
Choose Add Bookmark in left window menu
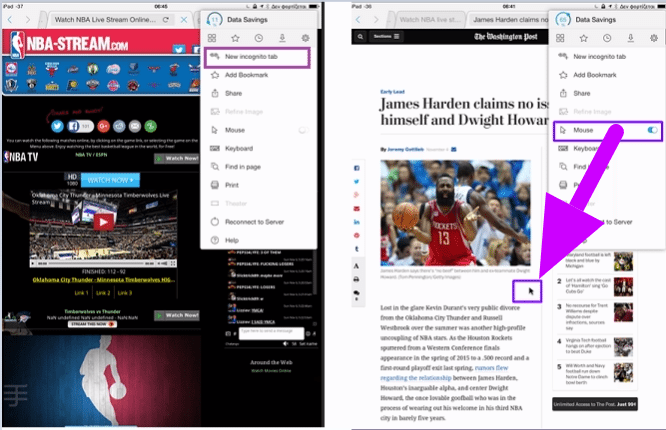pyautogui.click(x=257, y=75)
